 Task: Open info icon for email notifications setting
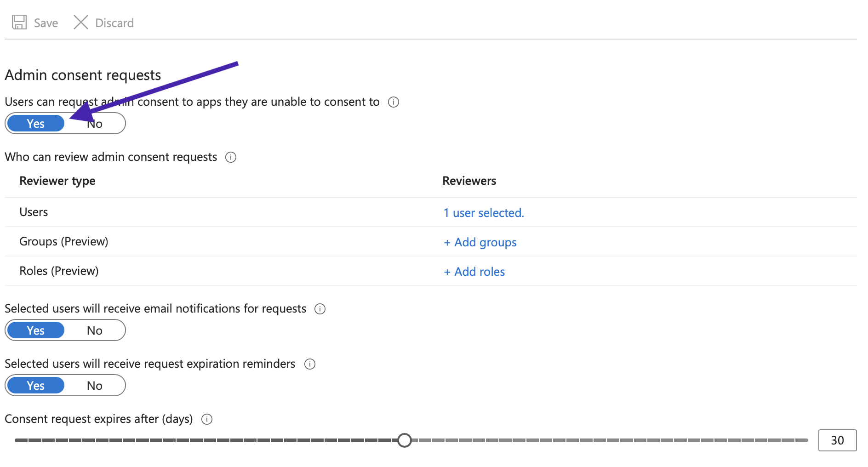320,309
